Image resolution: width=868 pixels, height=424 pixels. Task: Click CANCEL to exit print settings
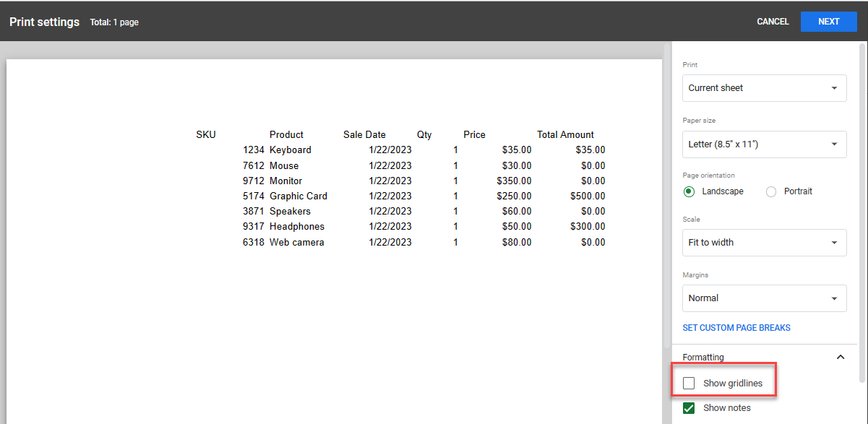coord(773,21)
